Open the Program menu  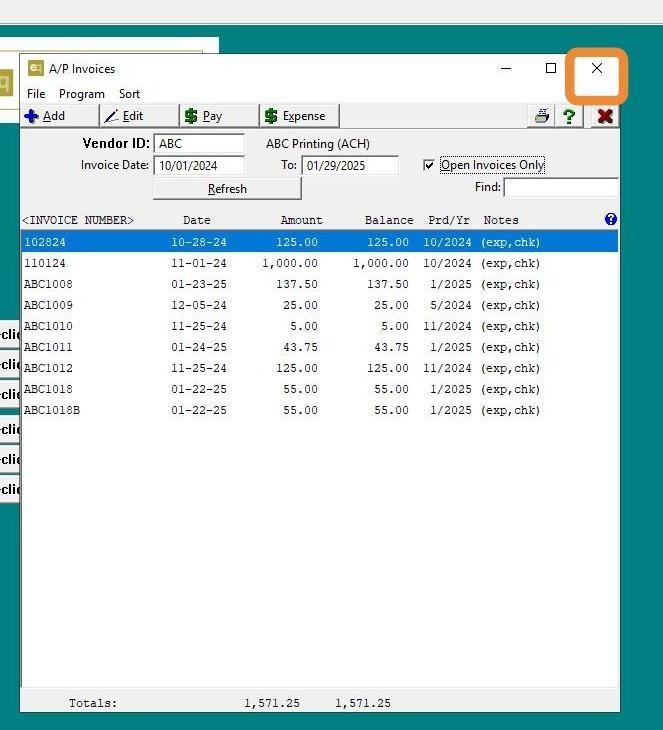click(x=81, y=94)
